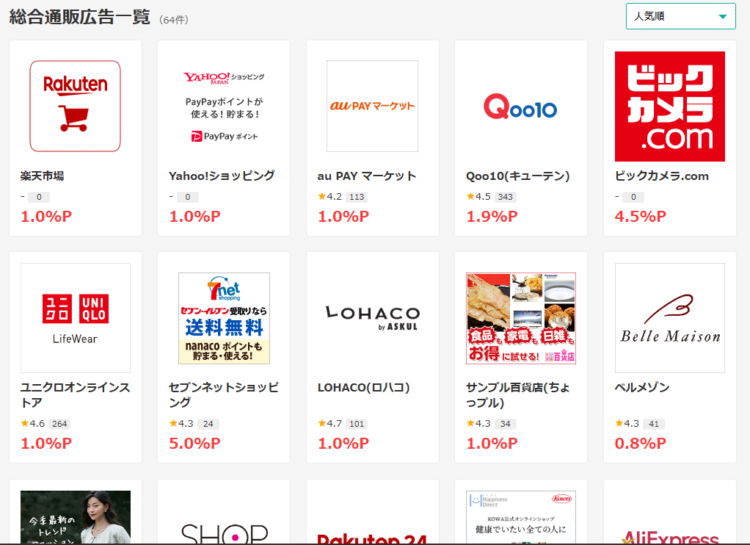The height and width of the screenshot is (545, 750).
Task: Click the 1.0%P rate under 楽天市場
Action: click(46, 217)
